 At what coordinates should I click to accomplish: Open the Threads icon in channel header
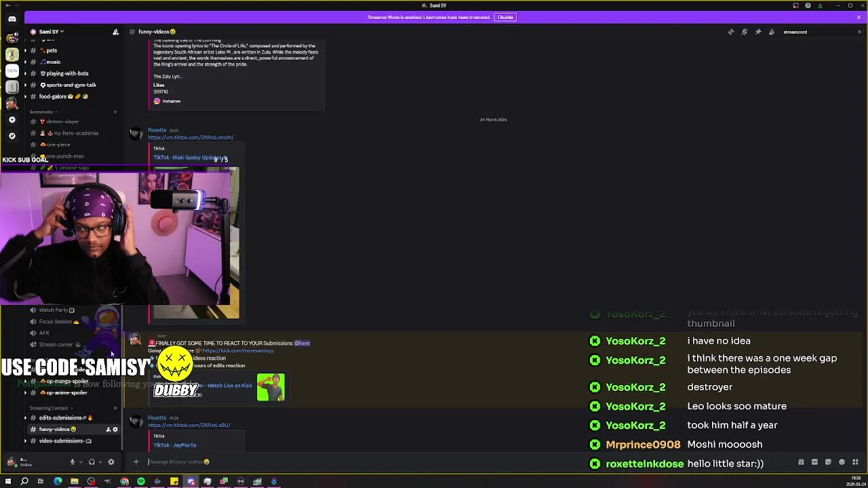point(730,32)
